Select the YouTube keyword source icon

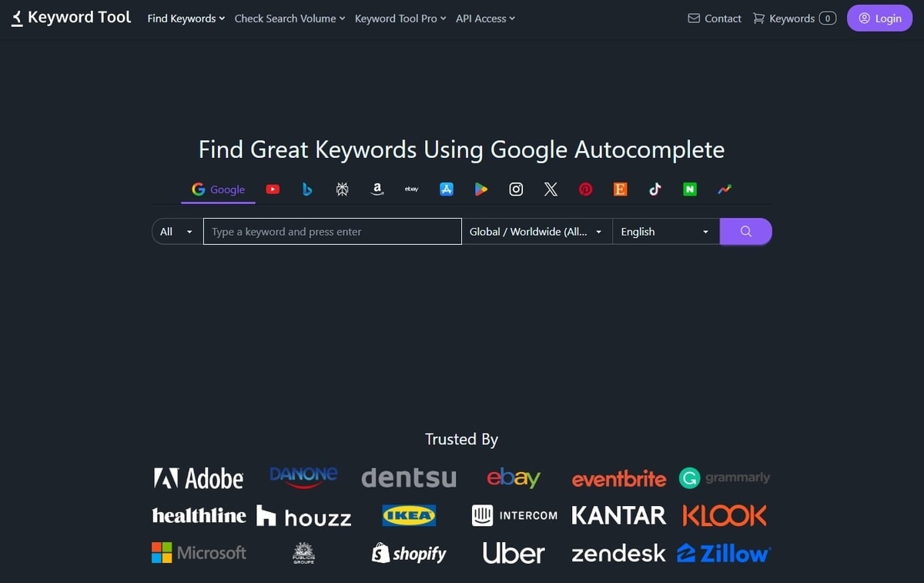tap(273, 189)
